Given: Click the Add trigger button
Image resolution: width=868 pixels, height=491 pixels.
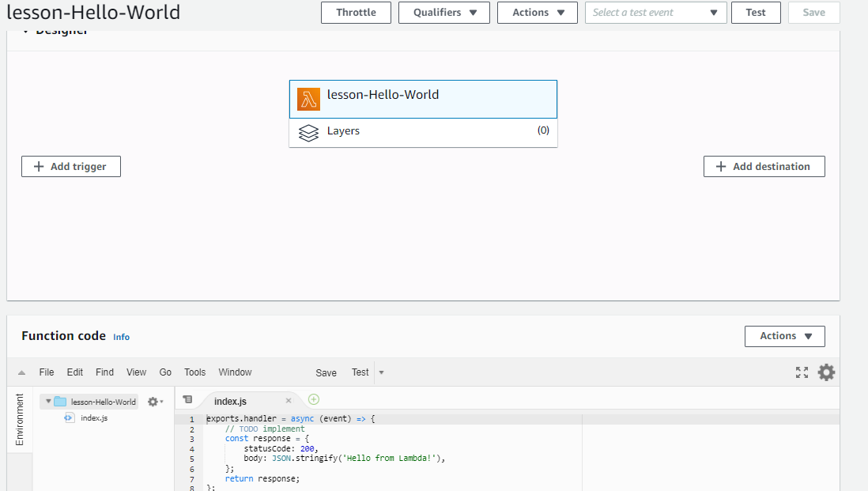Looking at the screenshot, I should [70, 166].
